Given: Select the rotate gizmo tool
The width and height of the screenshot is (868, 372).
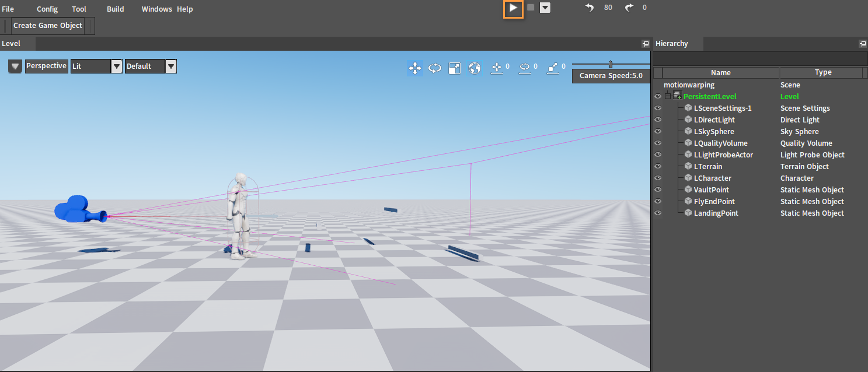Looking at the screenshot, I should click(x=435, y=68).
